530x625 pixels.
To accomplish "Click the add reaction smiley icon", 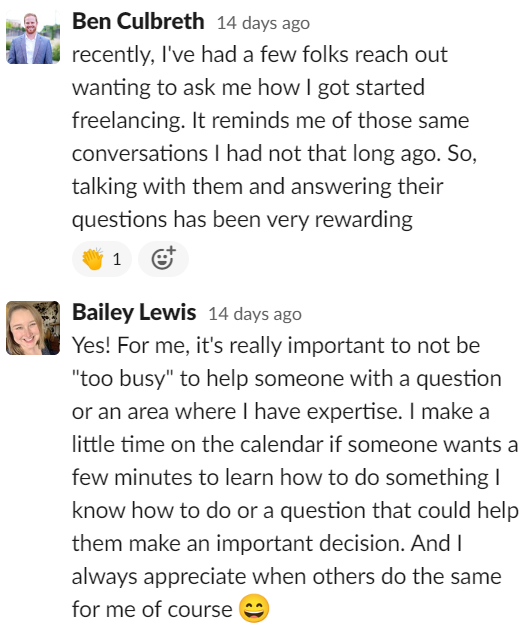I will pyautogui.click(x=163, y=259).
